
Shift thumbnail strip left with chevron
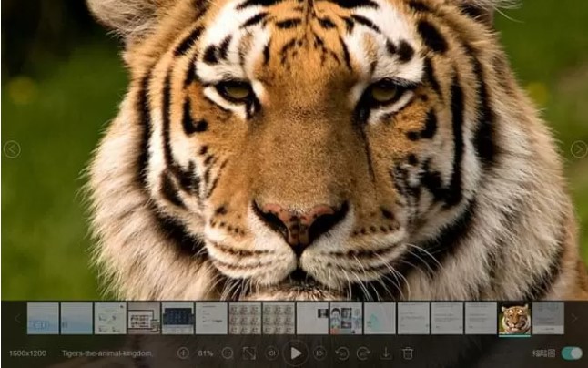[17, 319]
